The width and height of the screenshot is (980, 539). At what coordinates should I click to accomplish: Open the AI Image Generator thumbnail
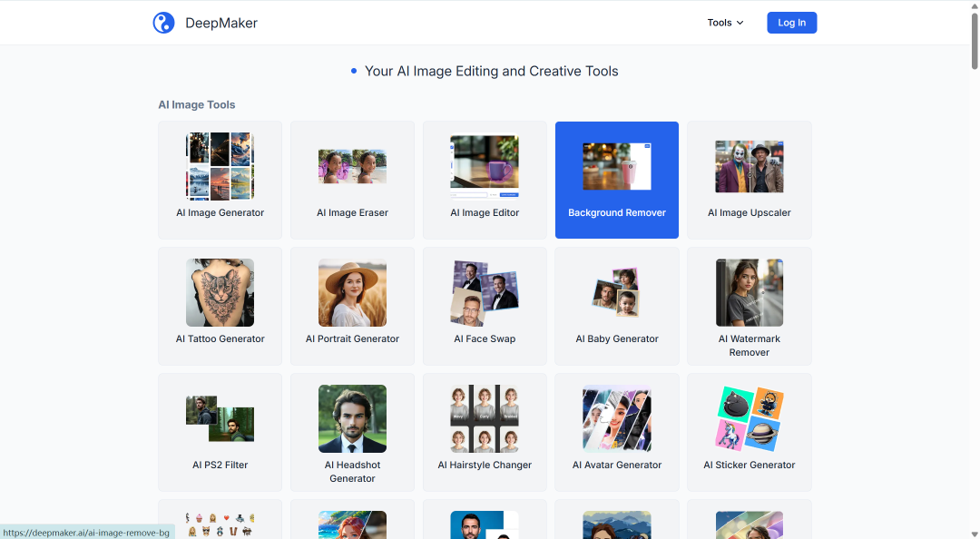220,166
